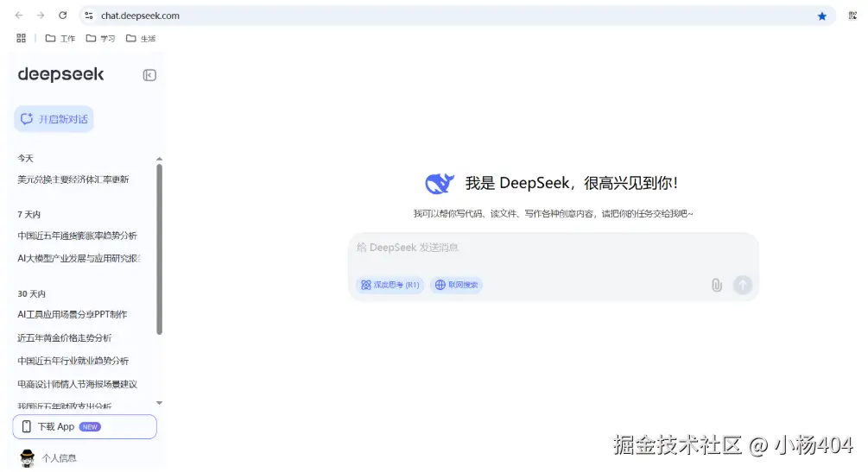Screen dimensions: 868x472
Task: Open chat 近五年黄金价格走势分析
Action: 64,337
